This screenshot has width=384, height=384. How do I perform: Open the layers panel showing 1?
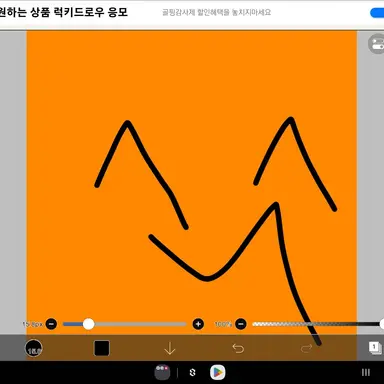point(375,348)
